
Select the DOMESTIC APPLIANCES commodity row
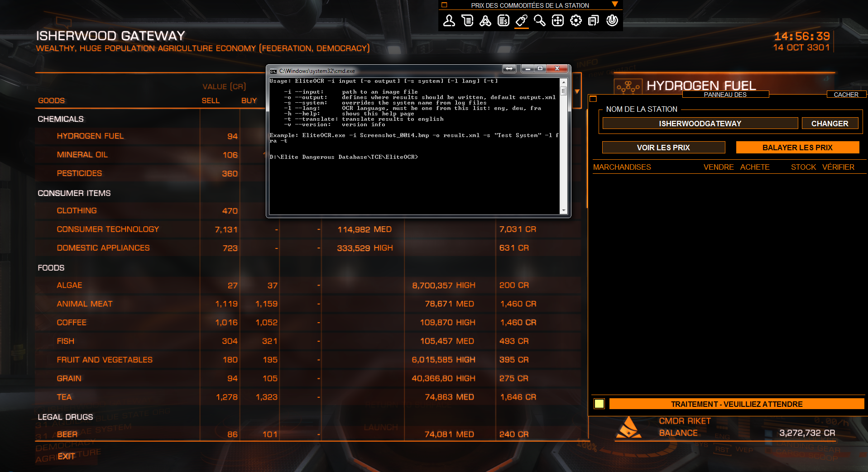click(308, 248)
